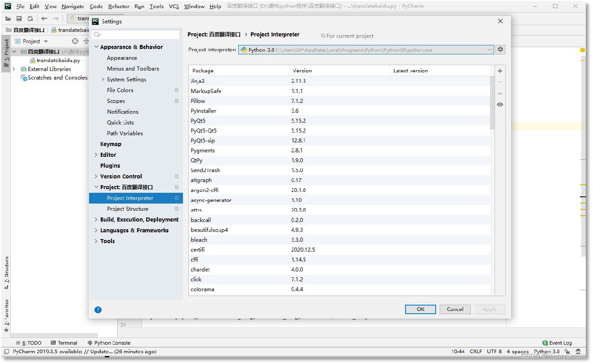
Task: Open the Event Log
Action: pos(557,343)
